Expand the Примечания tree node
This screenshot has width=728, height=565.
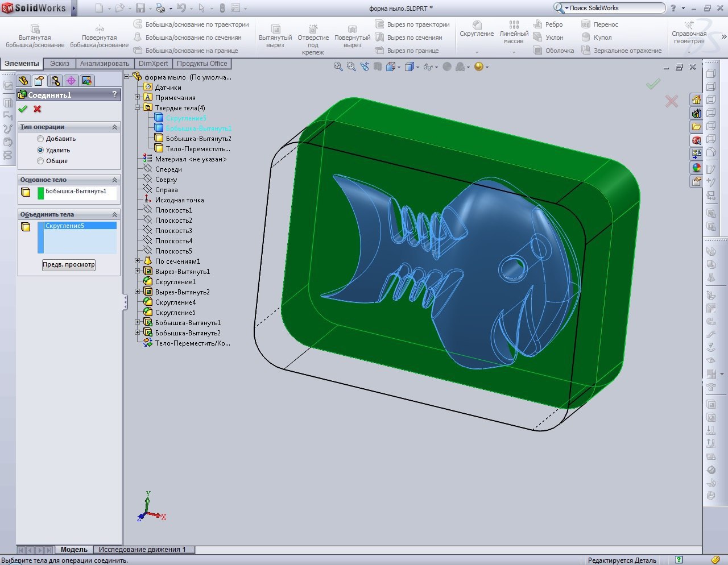point(137,97)
